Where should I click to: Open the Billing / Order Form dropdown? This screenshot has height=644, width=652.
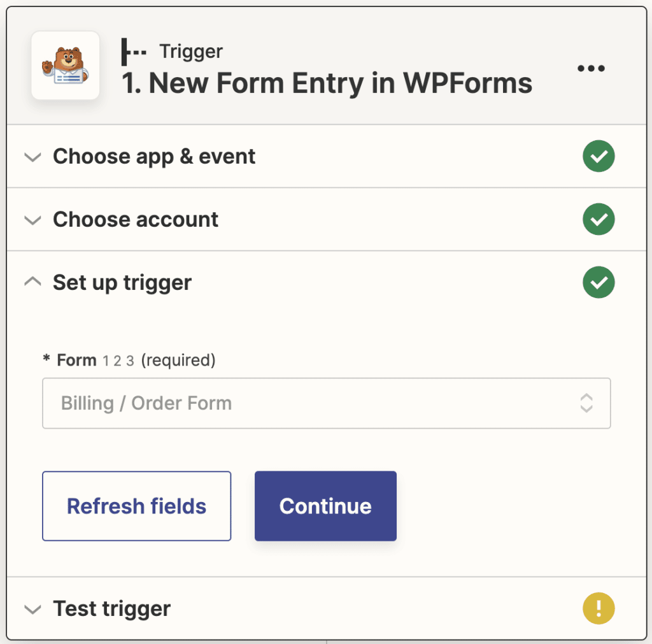point(326,403)
